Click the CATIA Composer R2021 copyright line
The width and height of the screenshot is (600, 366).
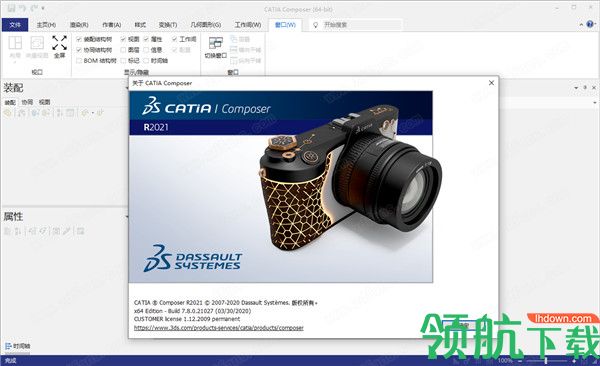click(x=226, y=302)
